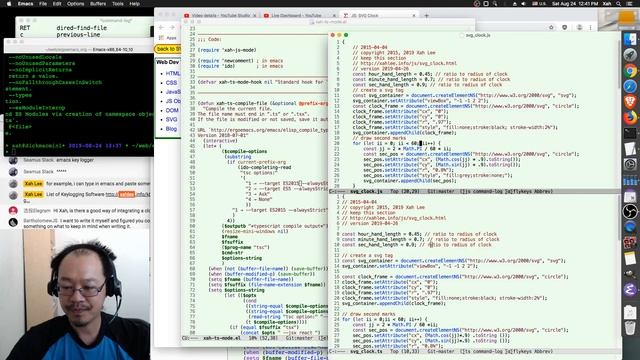This screenshot has width=640, height=360.
Task: Bookmark the page with star icon
Action: coord(551,27)
